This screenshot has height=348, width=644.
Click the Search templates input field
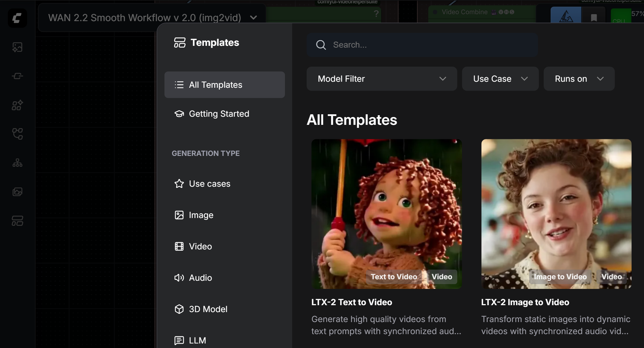(x=422, y=45)
